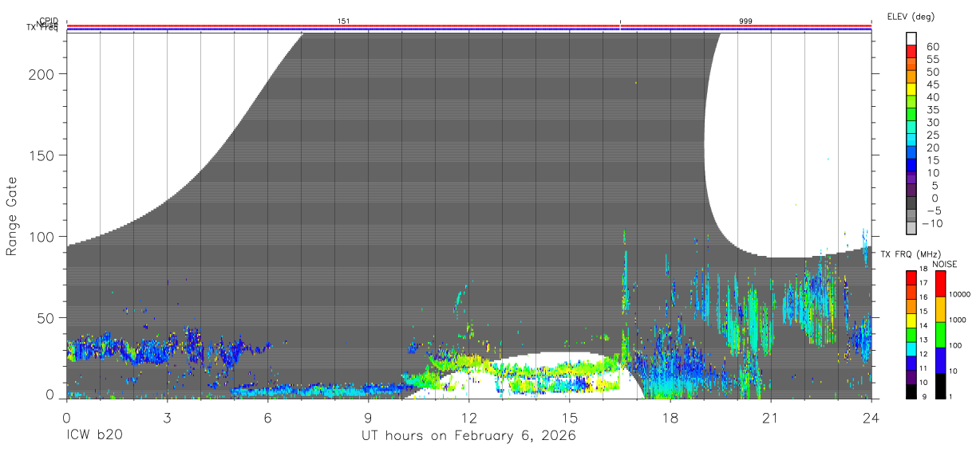This screenshot has height=452, width=980.
Task: Click 'UT hours on February 6, 2026' label
Action: (468, 436)
